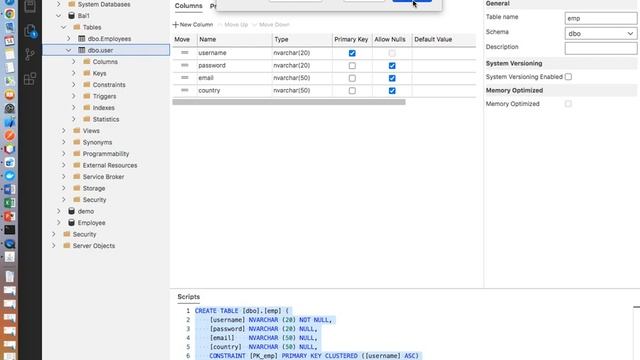Expand the Programmability folder

[x=64, y=153]
